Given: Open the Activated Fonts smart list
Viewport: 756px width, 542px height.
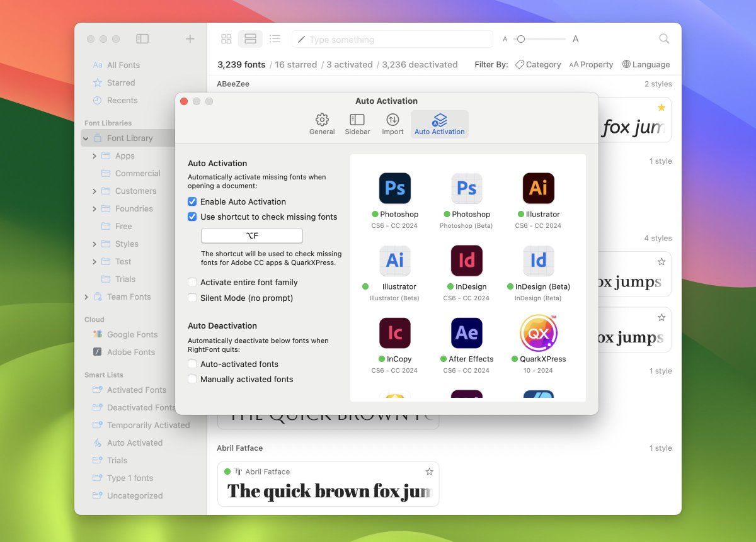Looking at the screenshot, I should [137, 390].
